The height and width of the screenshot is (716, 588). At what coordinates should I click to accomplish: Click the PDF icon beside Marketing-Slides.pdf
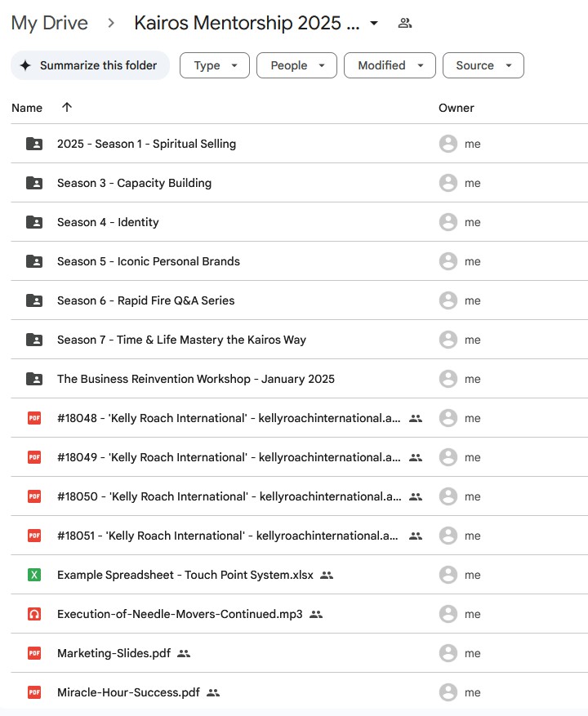coord(34,653)
